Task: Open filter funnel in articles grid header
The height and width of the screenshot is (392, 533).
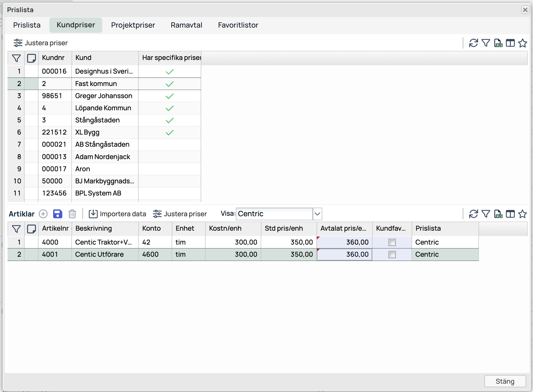Action: point(16,229)
